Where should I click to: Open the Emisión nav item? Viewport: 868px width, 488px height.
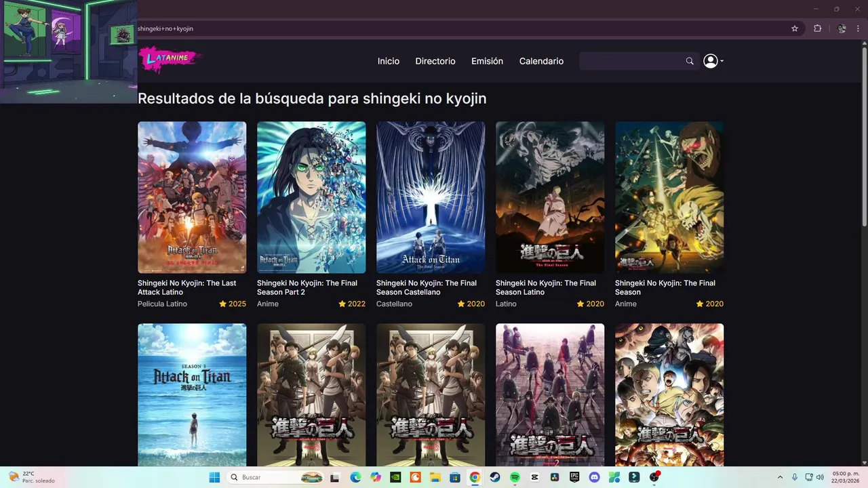[x=488, y=61]
